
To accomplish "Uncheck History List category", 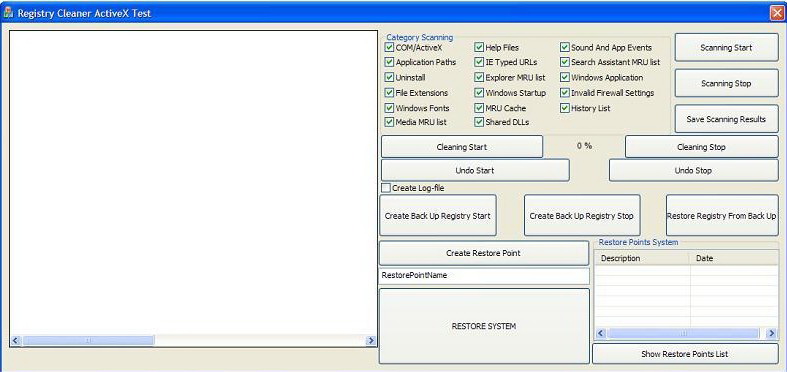I will pos(565,108).
